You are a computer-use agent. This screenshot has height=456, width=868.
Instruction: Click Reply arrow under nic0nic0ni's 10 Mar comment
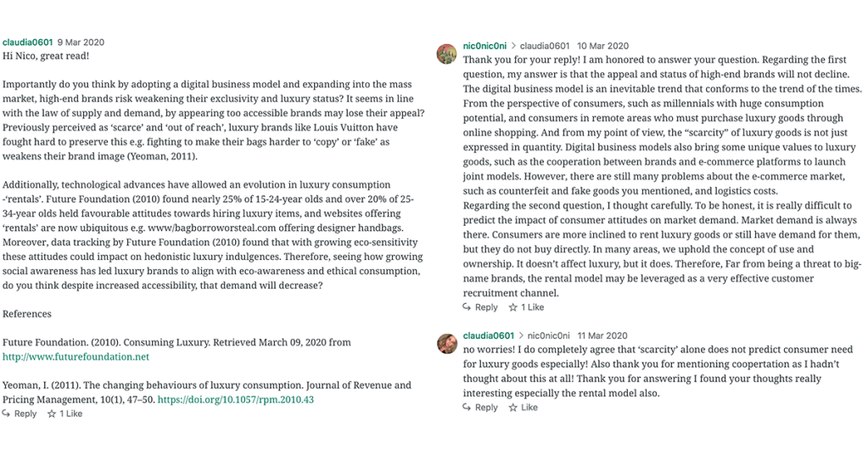(x=468, y=307)
